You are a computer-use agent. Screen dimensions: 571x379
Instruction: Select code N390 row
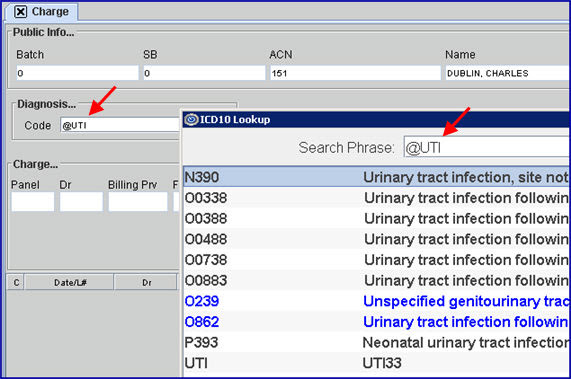click(x=377, y=177)
